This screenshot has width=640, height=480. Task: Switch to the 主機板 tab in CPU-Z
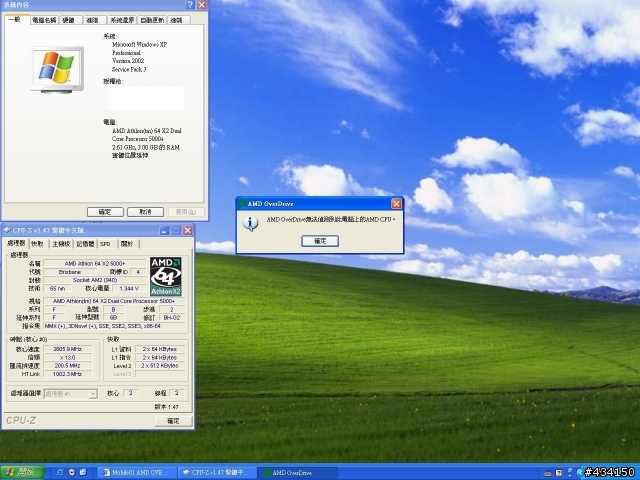point(61,244)
